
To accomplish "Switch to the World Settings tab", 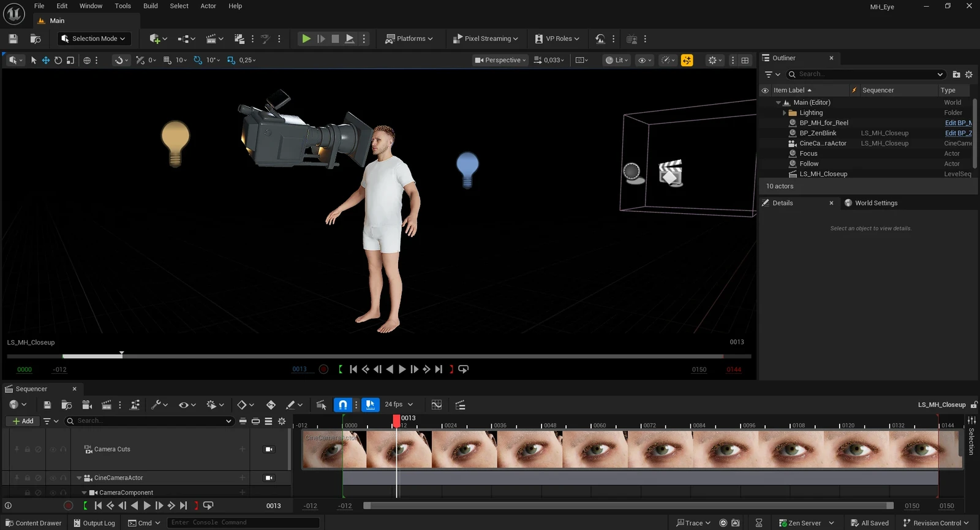I will pyautogui.click(x=875, y=203).
